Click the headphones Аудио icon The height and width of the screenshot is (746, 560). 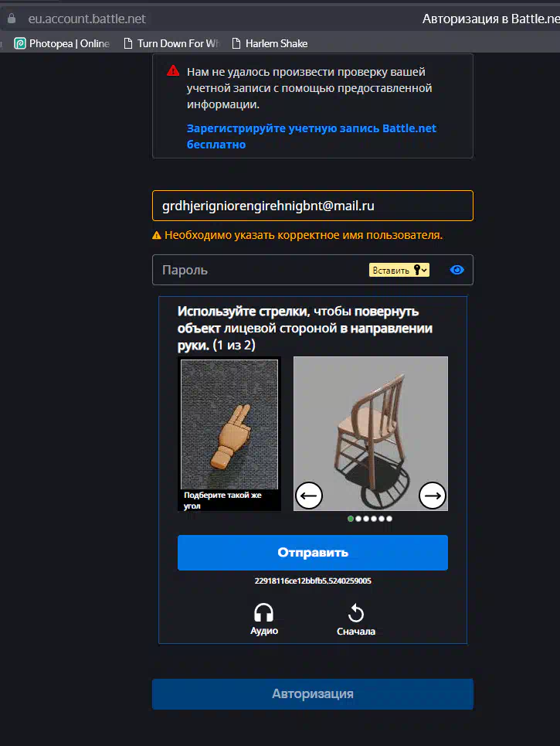[264, 613]
